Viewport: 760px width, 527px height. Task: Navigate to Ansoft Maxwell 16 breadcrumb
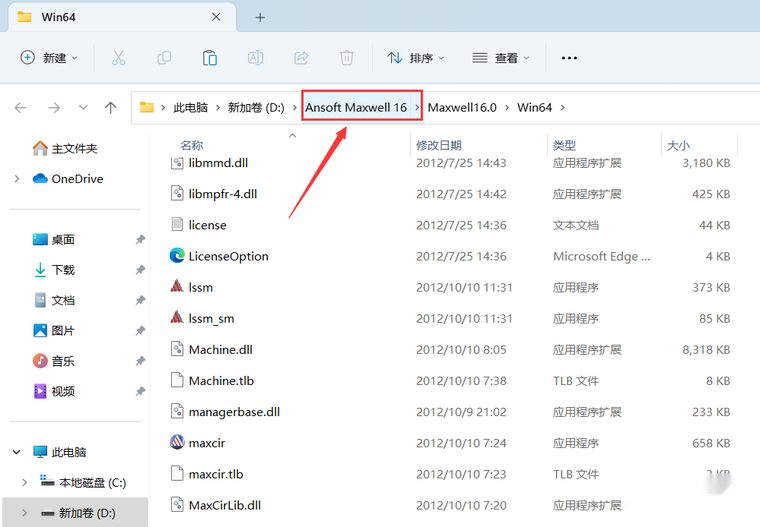pos(356,108)
